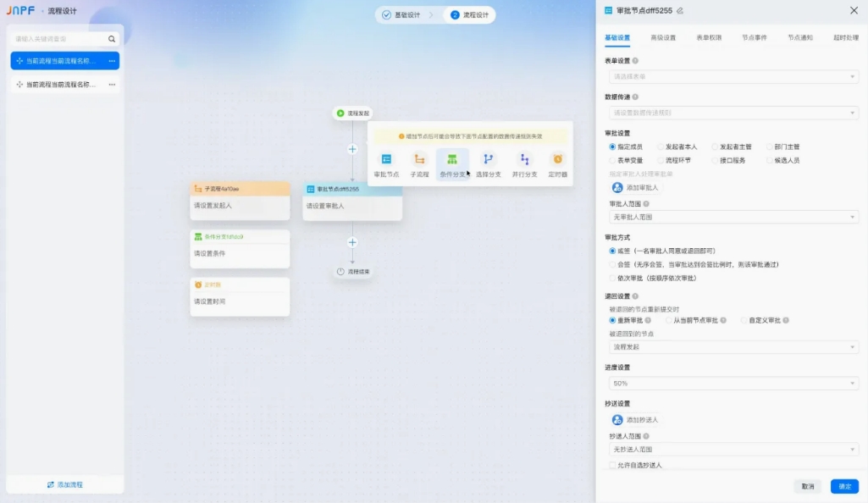Select the 子流程 node icon
Viewport: 868px width, 503px height.
pyautogui.click(x=418, y=163)
